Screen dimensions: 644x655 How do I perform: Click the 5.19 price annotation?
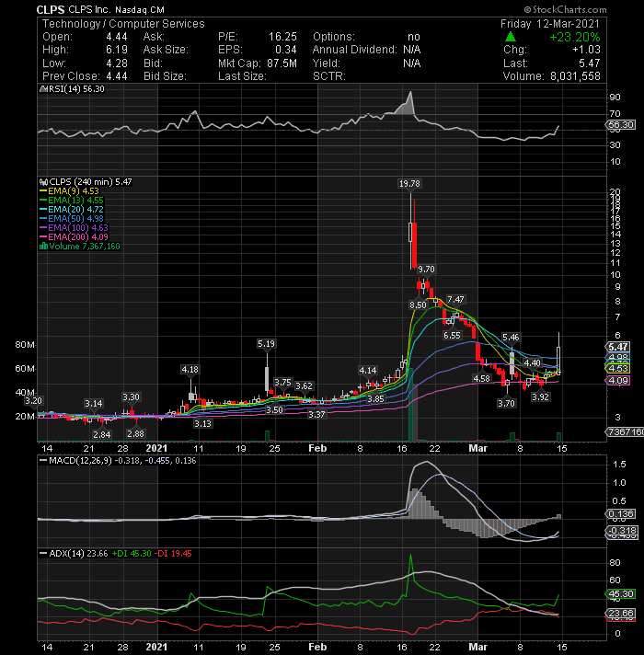[x=266, y=343]
